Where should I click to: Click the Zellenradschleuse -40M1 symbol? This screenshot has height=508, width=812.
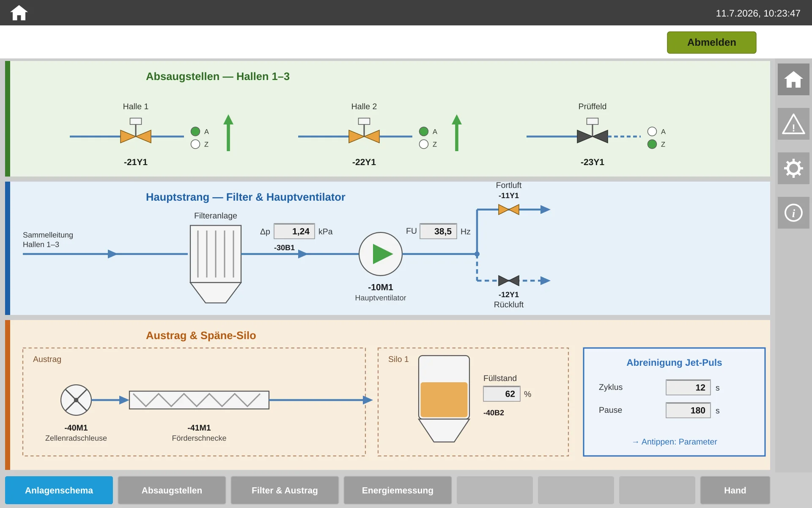coord(76,400)
